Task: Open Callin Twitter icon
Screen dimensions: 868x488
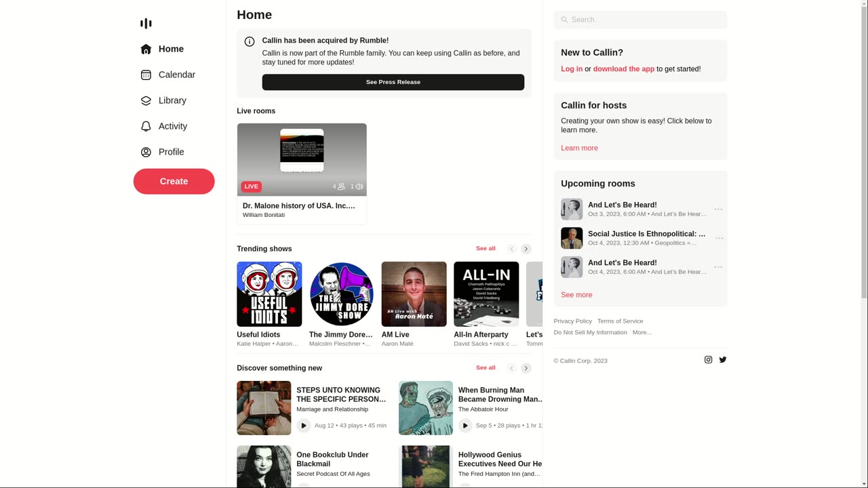Action: (723, 360)
